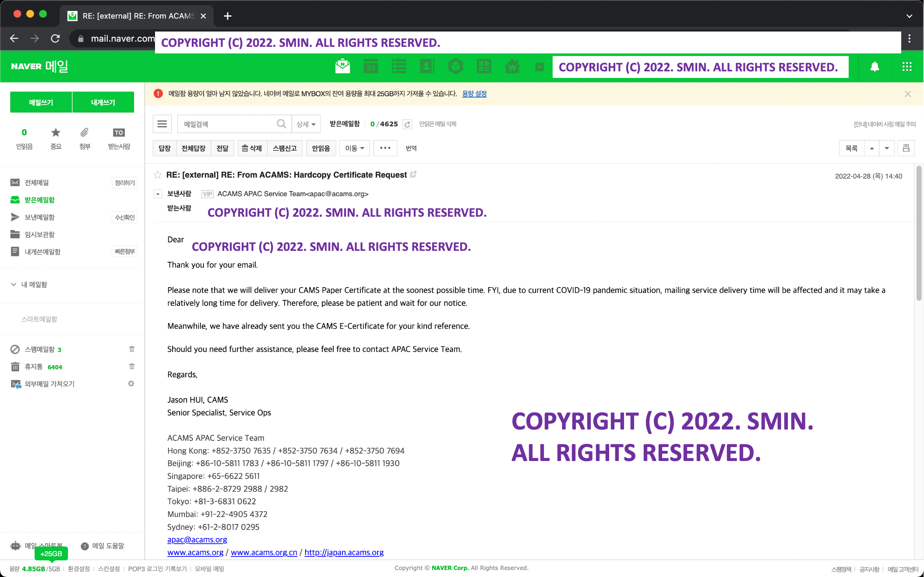Toggle the sidebar hamburger menu
The width and height of the screenshot is (924, 577).
(162, 124)
